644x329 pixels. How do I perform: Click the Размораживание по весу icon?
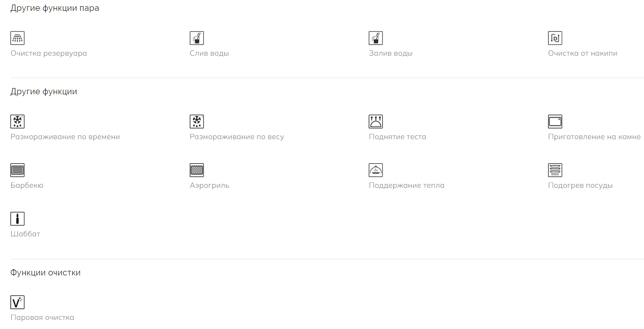197,122
